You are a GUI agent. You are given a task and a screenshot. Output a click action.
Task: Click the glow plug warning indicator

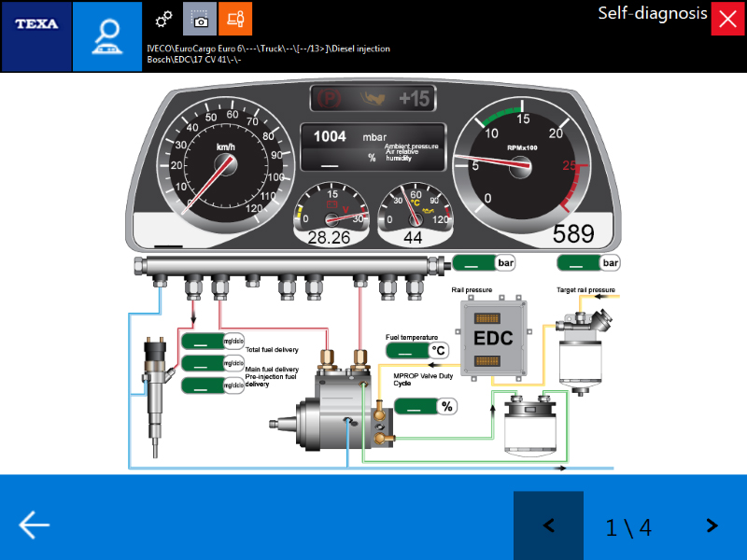[372, 99]
